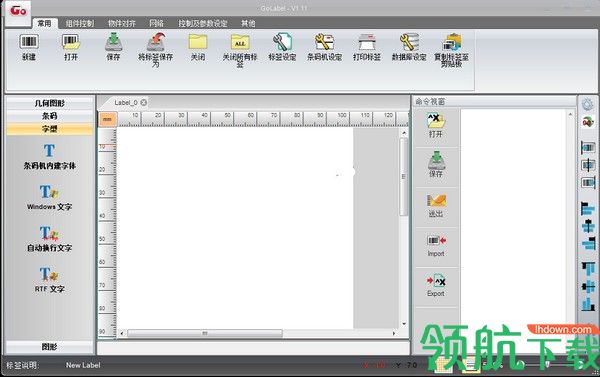This screenshot has width=600, height=377.
Task: Insert an RTF 文字 text object
Action: [49, 280]
